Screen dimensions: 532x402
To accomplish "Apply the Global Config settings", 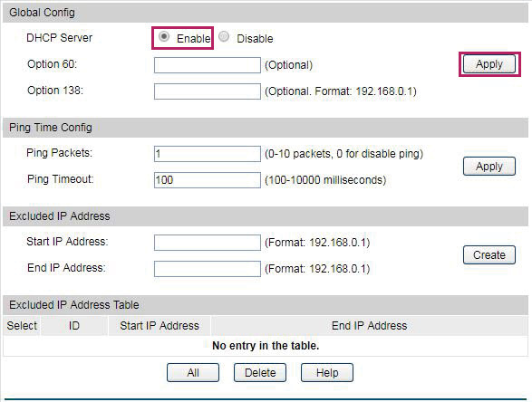I will tap(489, 64).
